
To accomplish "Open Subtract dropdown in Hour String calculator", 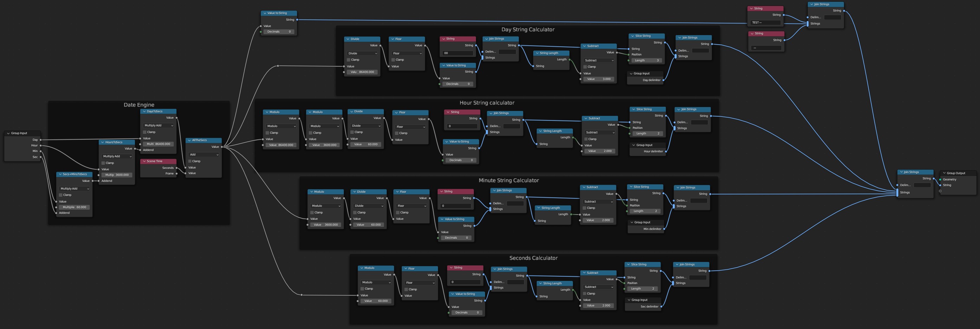I will [600, 133].
